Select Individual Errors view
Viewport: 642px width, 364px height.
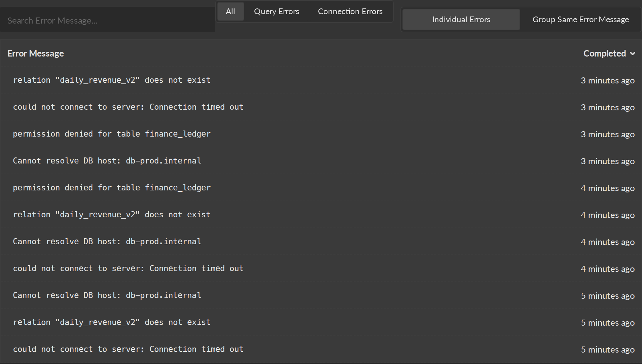(x=461, y=20)
